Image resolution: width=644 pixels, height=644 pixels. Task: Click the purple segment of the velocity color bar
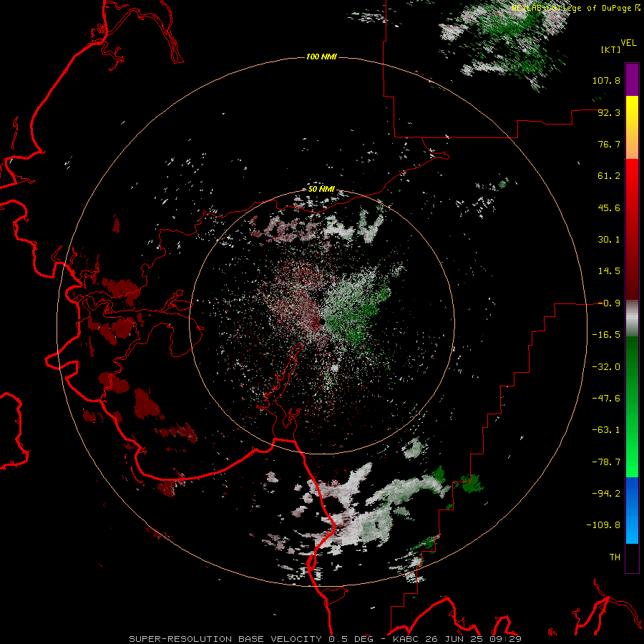pyautogui.click(x=632, y=79)
